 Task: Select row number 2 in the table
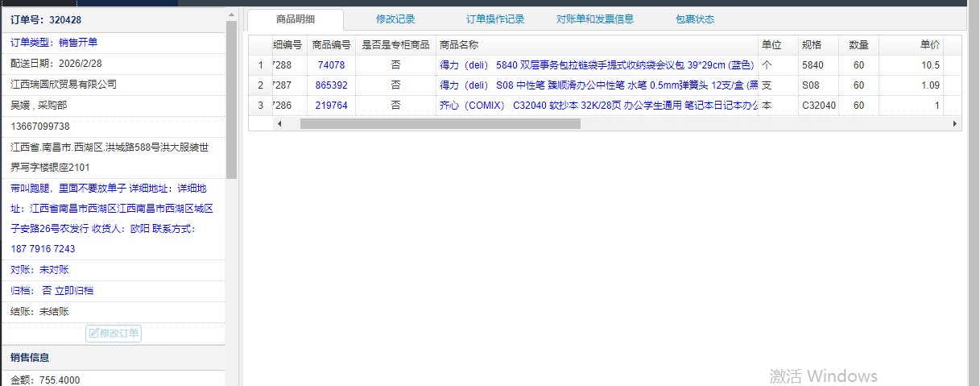260,85
